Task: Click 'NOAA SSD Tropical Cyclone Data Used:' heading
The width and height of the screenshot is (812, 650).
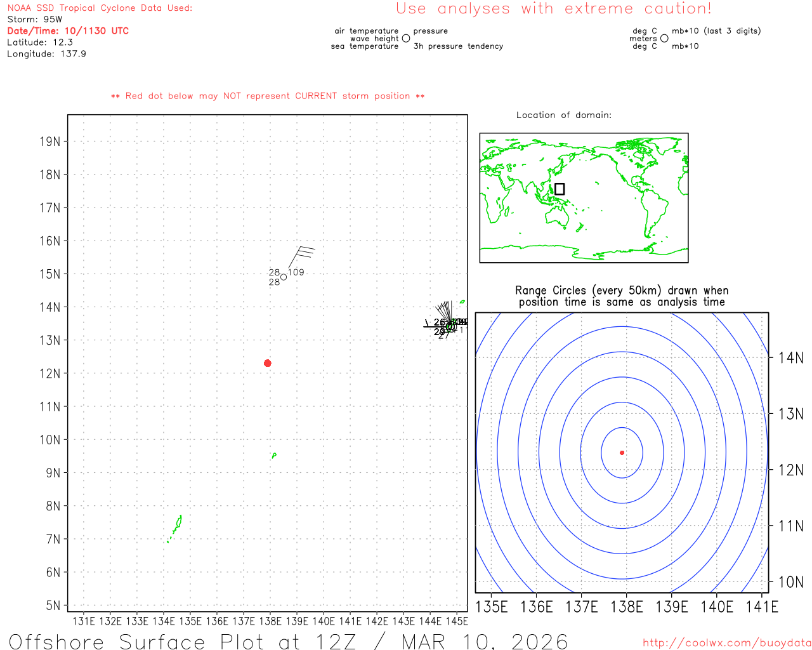Action: tap(100, 8)
